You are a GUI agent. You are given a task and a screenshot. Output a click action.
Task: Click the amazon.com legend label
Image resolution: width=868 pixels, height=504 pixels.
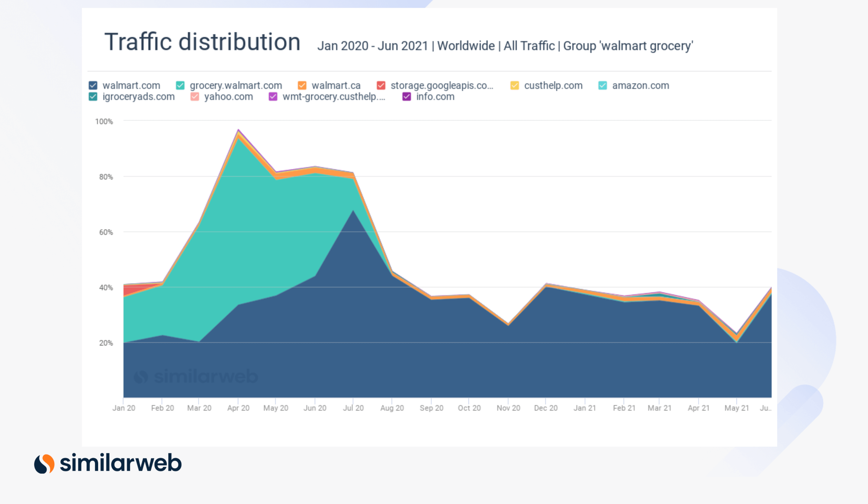pos(641,85)
